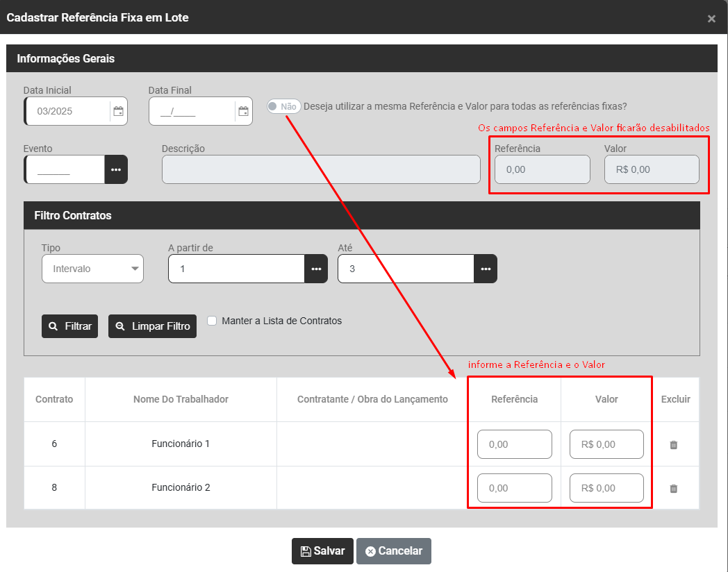Viewport: 728px width, 572px height.
Task: Open lookup for the Até field
Action: click(486, 269)
